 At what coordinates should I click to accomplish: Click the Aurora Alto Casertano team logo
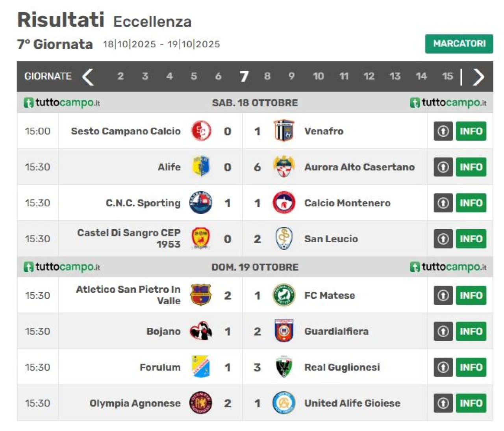[283, 167]
